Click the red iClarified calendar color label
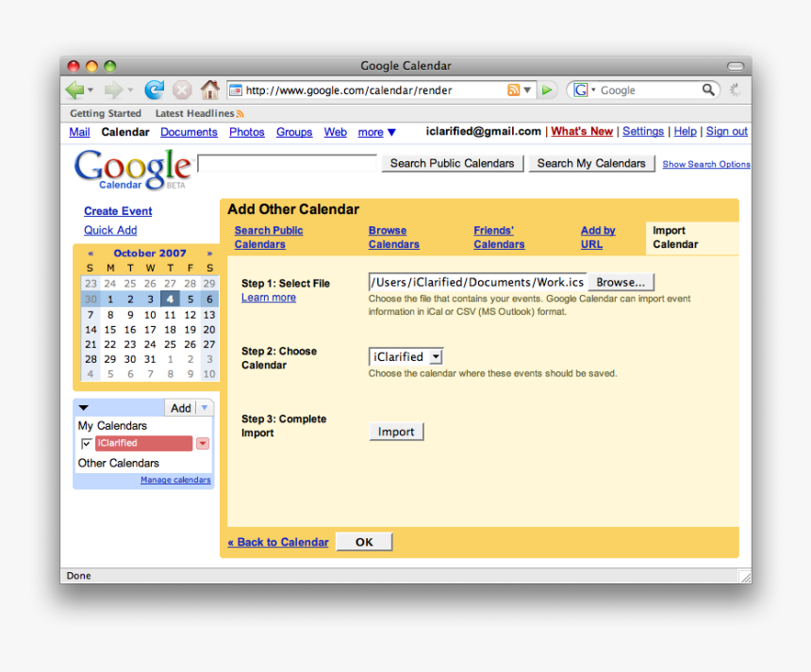The height and width of the screenshot is (672, 811). click(x=143, y=444)
